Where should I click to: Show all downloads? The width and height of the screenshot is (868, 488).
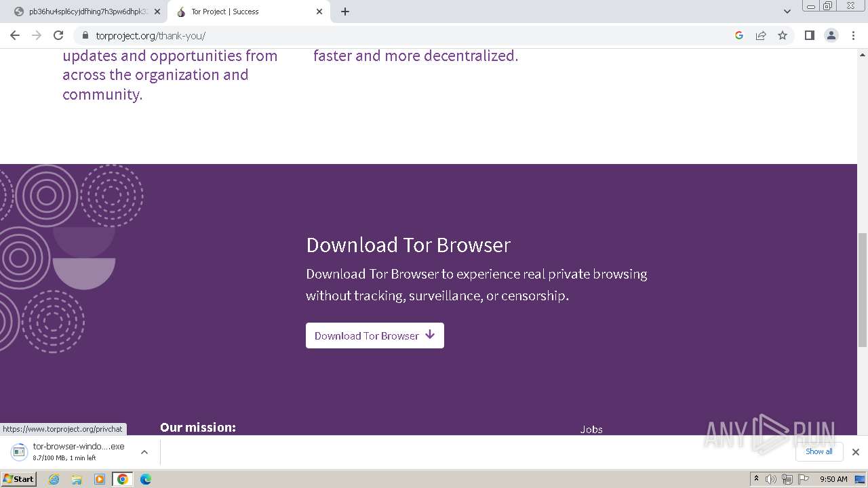[x=819, y=451]
